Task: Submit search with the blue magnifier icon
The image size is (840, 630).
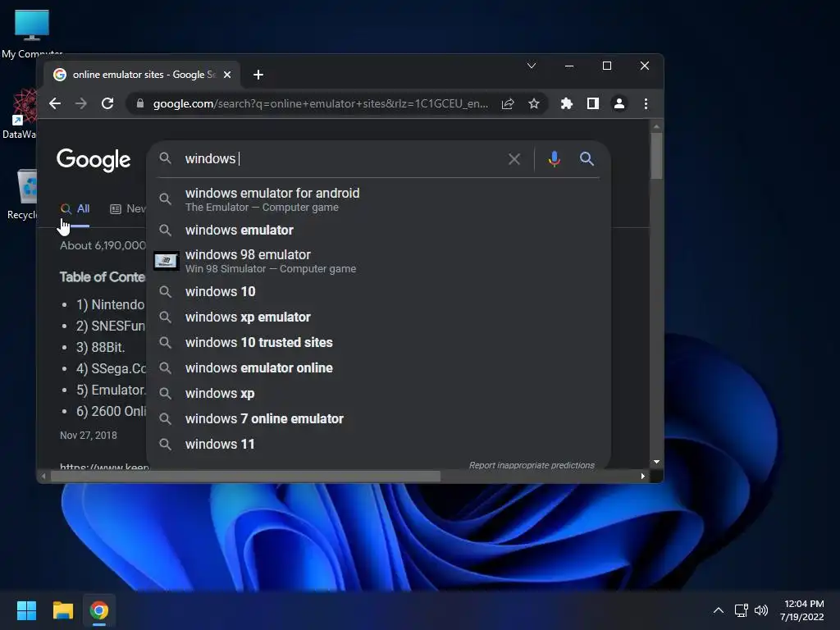Action: point(587,158)
